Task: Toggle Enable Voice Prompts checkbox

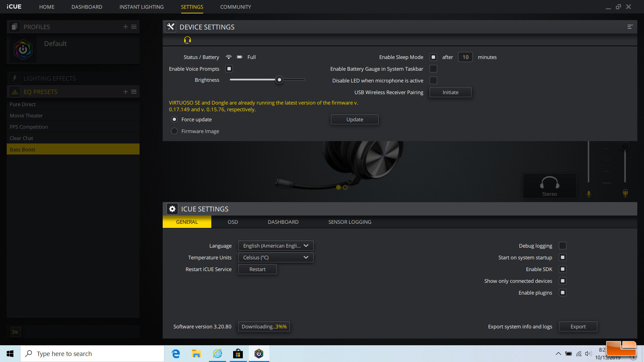Action: [x=229, y=69]
